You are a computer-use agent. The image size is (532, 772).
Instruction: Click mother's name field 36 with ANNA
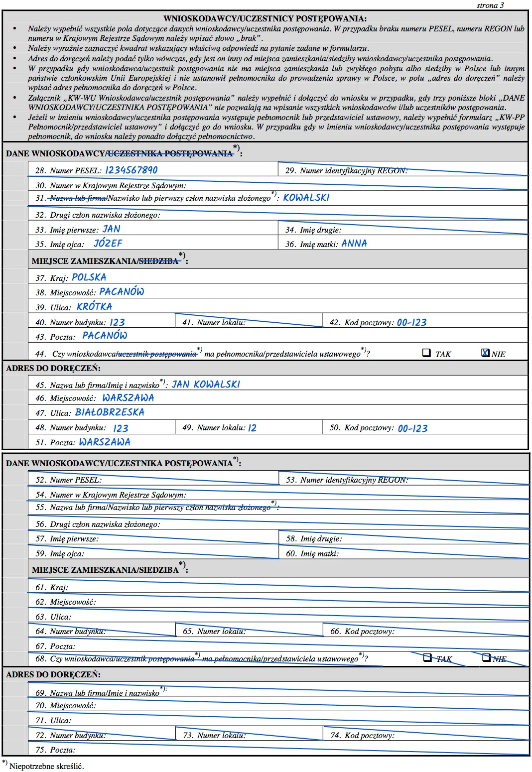(x=354, y=244)
